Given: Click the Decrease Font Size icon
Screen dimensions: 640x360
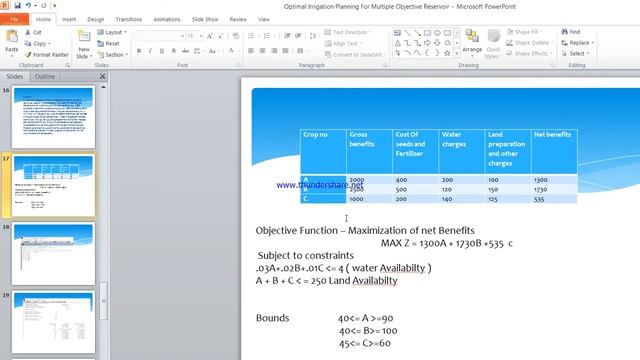Looking at the screenshot, I should click(220, 36).
